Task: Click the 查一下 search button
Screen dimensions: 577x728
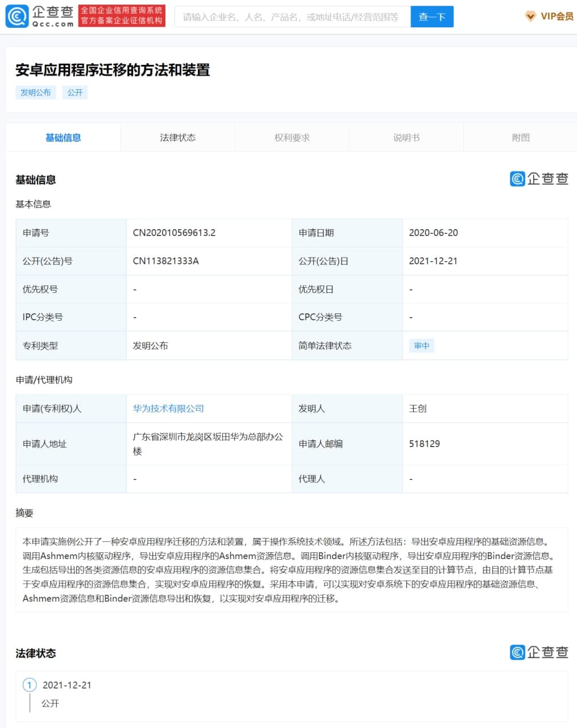Action: (x=431, y=16)
